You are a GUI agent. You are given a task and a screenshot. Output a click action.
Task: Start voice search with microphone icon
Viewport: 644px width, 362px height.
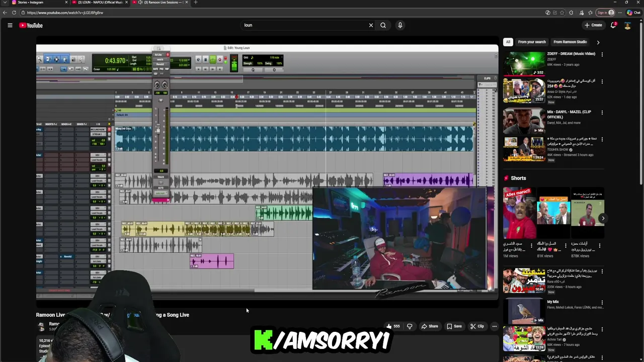pos(400,25)
